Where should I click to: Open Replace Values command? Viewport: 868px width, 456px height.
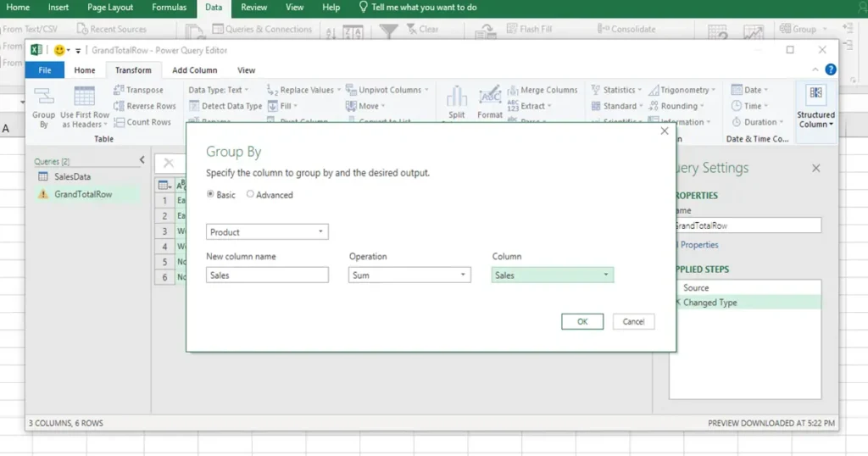(304, 90)
